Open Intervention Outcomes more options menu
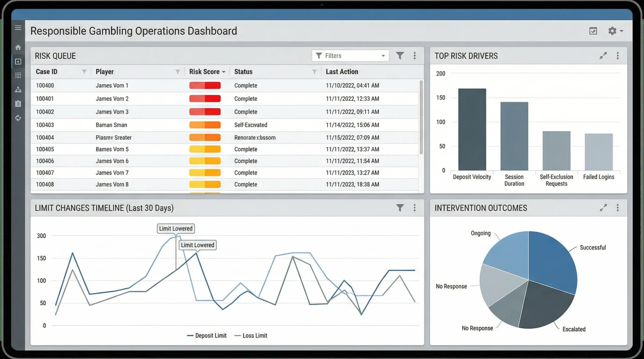The height and width of the screenshot is (359, 644). pyautogui.click(x=618, y=208)
